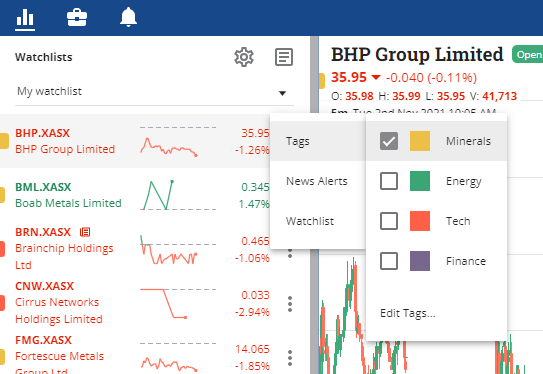Open the markets chart icon in top bar
543x374 pixels.
point(25,18)
